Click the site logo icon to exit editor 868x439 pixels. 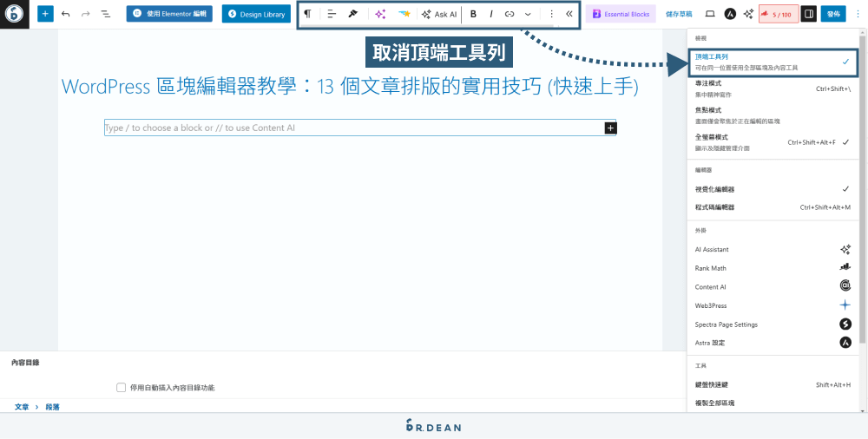15,14
